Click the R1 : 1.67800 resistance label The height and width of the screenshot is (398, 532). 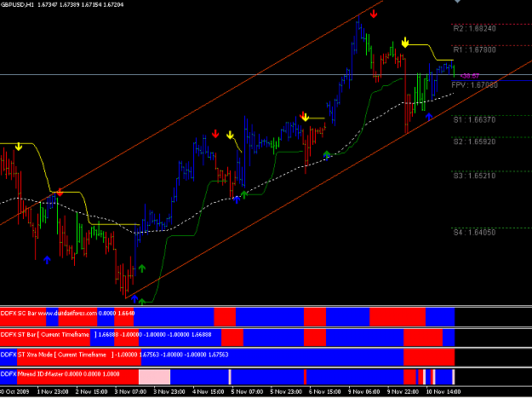coord(474,50)
